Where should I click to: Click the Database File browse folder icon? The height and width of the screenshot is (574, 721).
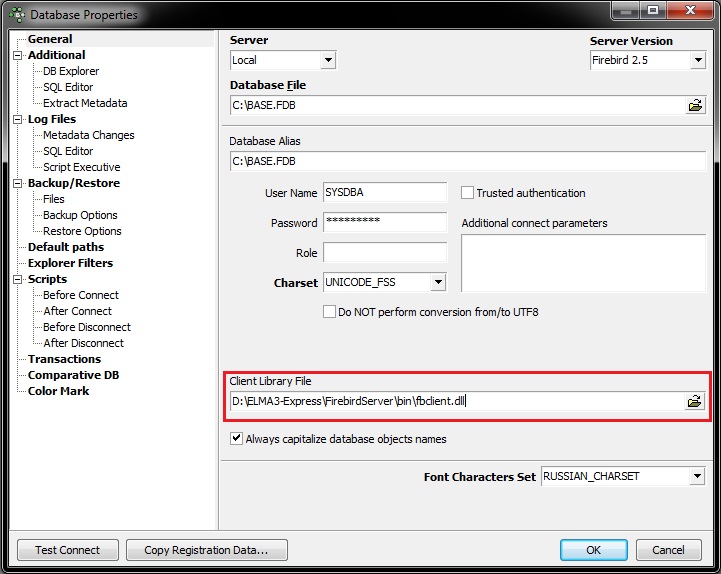(x=695, y=105)
